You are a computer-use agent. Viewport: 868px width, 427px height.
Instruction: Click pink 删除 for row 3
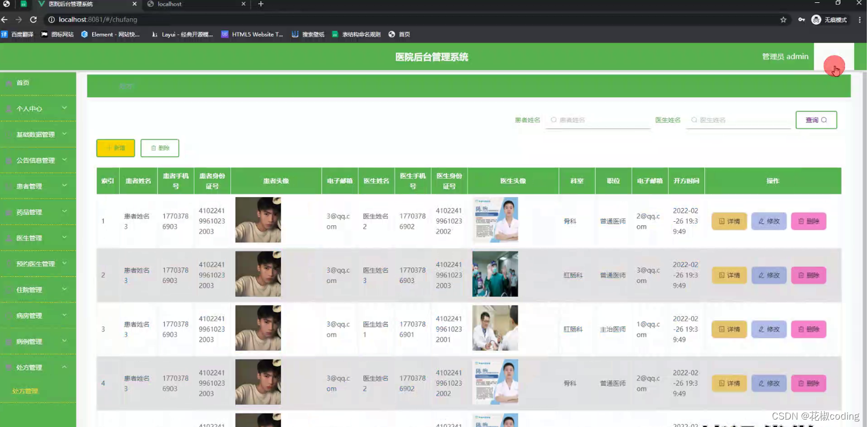click(808, 329)
